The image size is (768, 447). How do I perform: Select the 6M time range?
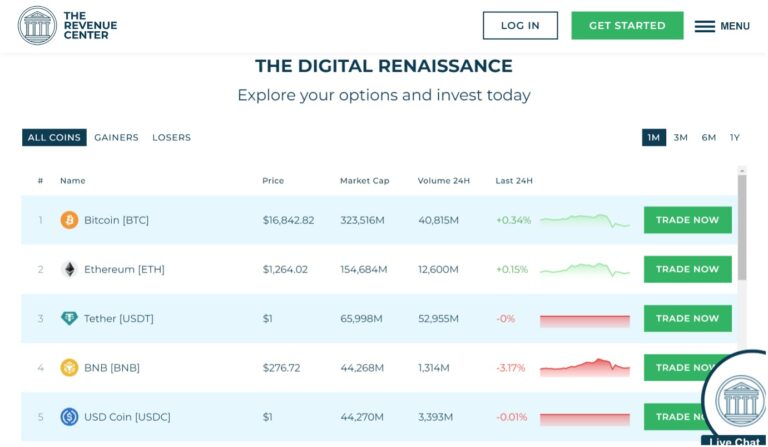pyautogui.click(x=708, y=138)
